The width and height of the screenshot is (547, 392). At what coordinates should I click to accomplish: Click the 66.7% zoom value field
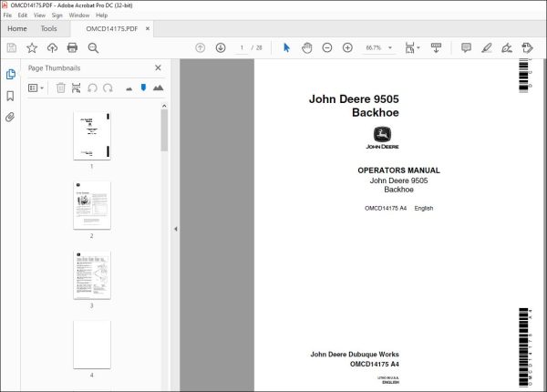(374, 47)
